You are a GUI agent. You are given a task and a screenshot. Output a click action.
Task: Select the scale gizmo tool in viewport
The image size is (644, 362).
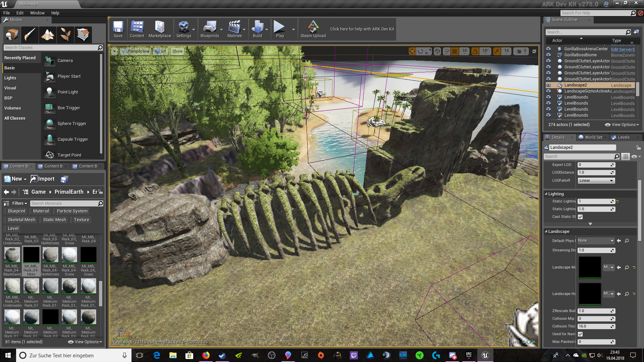point(429,51)
